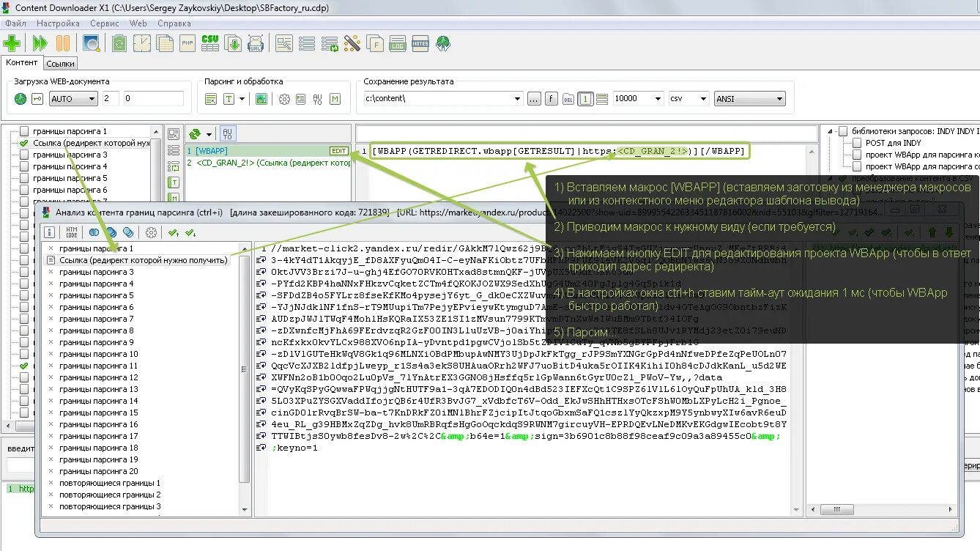Click the globe icon in Загрузка WEB-документа
This screenshot has height=551, width=980.
click(x=21, y=99)
